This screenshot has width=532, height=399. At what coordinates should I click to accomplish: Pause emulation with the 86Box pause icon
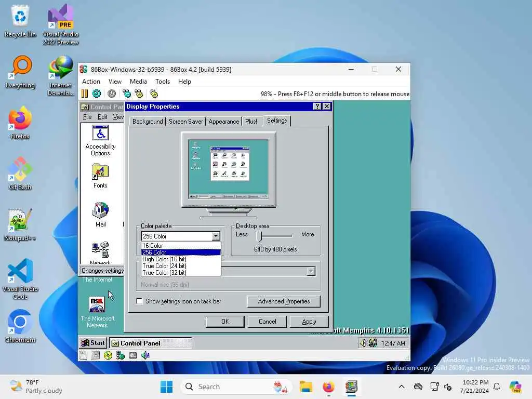click(x=85, y=94)
